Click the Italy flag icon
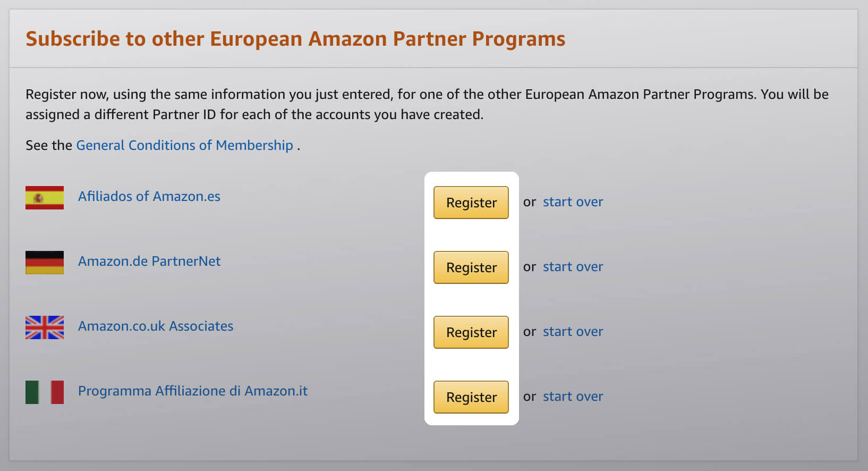 coord(45,392)
